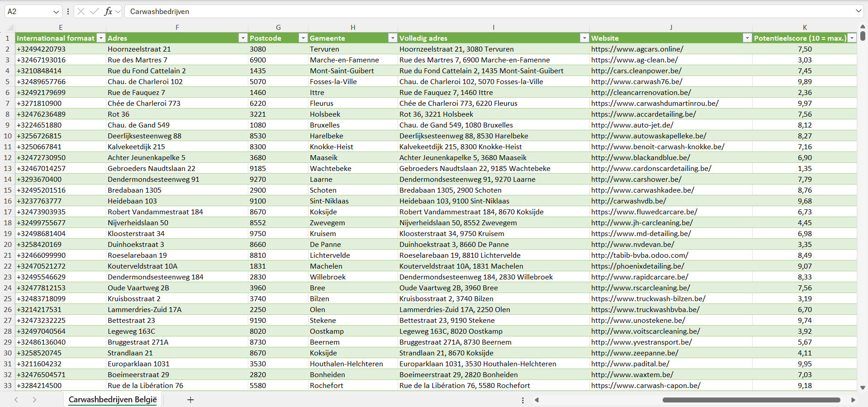Open the Name Box dropdown
Viewport: 868px width, 407px height.
[x=56, y=12]
